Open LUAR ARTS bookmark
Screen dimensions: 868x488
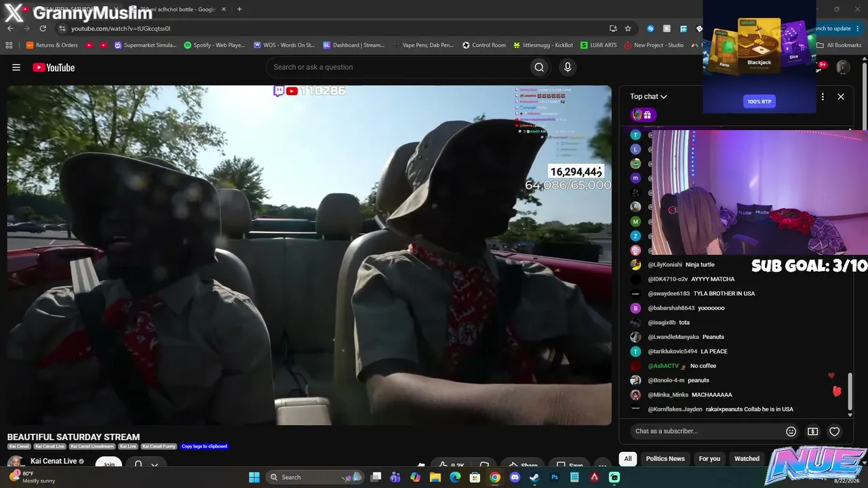pyautogui.click(x=599, y=45)
